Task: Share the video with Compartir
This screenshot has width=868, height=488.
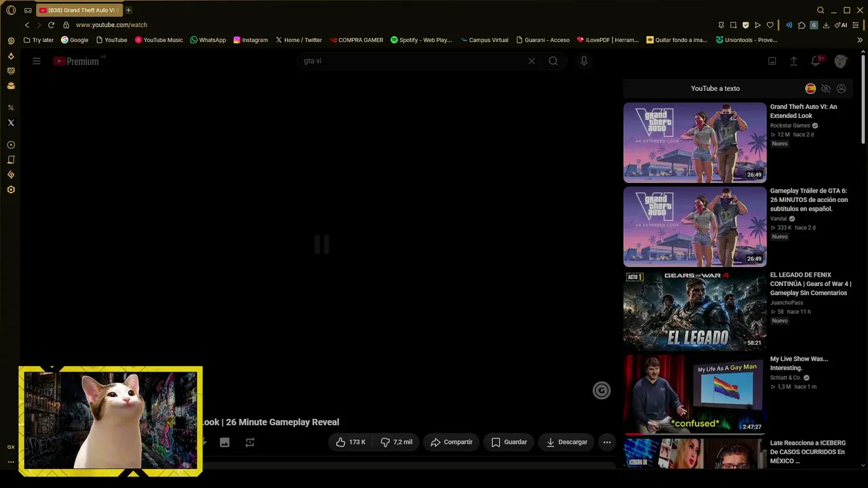Action: (x=452, y=442)
